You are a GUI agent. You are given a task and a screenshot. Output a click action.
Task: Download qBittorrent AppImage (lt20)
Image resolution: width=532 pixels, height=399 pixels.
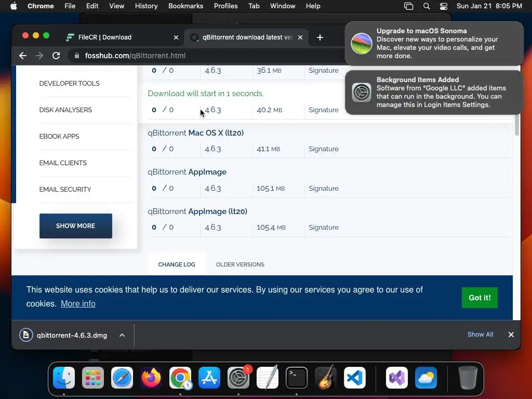pos(197,211)
